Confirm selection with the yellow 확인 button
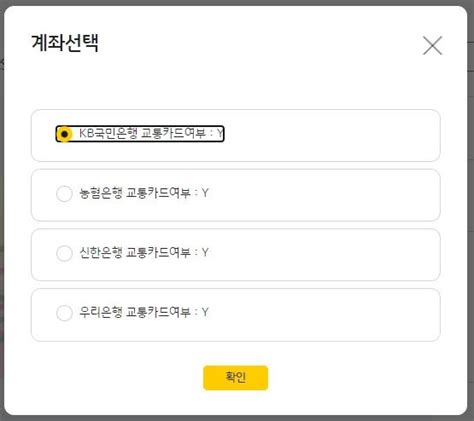The image size is (474, 421). [x=236, y=378]
